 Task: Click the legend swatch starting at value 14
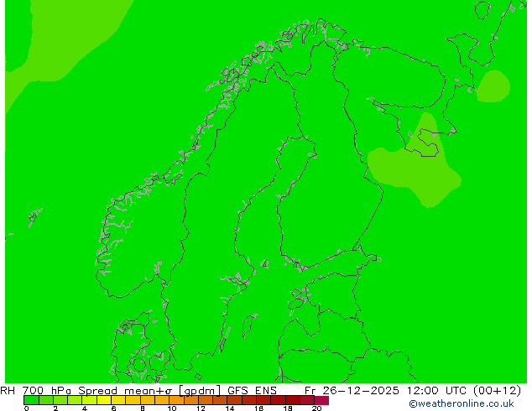point(234,400)
